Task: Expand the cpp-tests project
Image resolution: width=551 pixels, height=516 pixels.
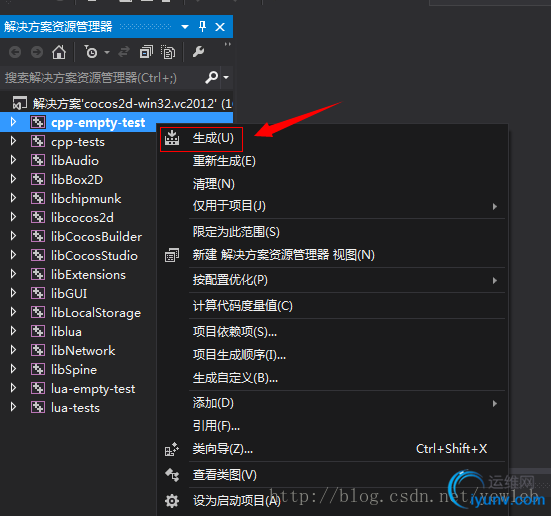Action: tap(13, 141)
